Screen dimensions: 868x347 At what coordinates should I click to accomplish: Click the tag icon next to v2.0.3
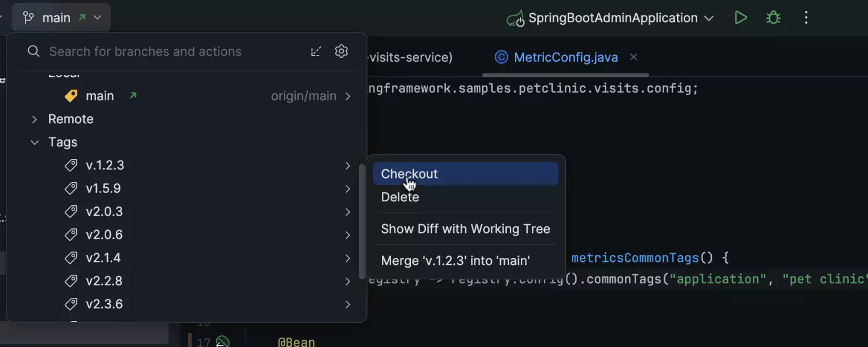71,212
